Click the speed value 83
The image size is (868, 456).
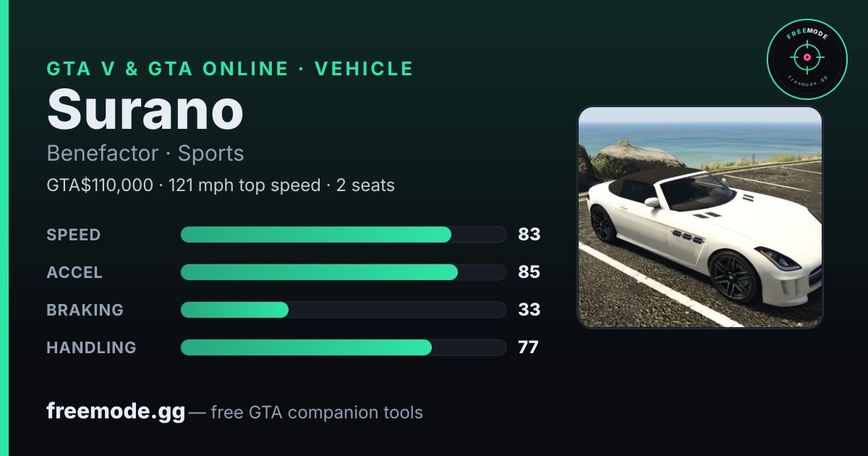529,235
